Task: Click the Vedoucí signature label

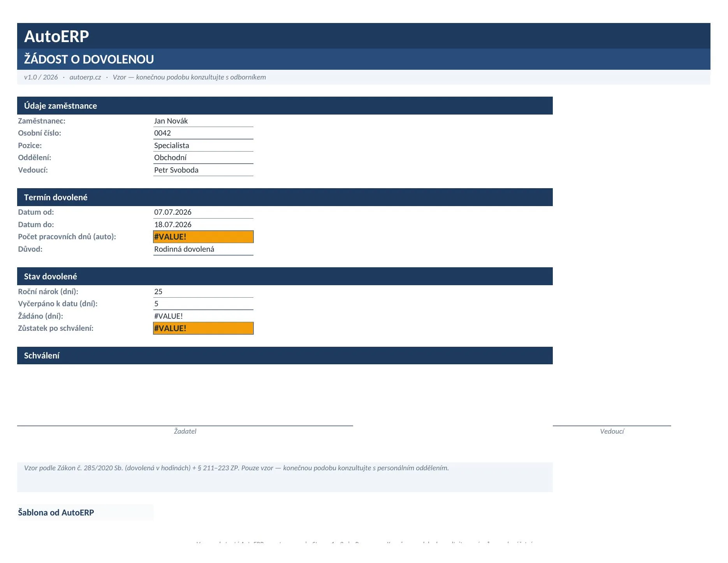Action: point(612,431)
